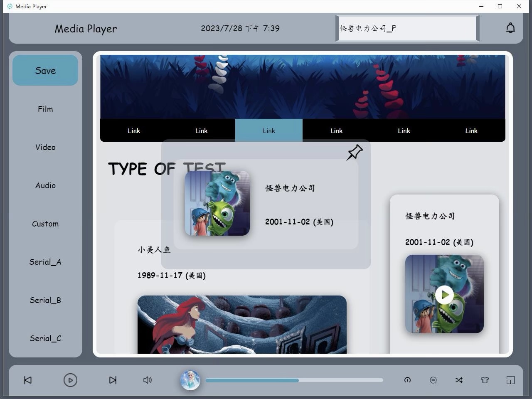Click 2001-11-02 (美国) date on the right card

pos(439,242)
